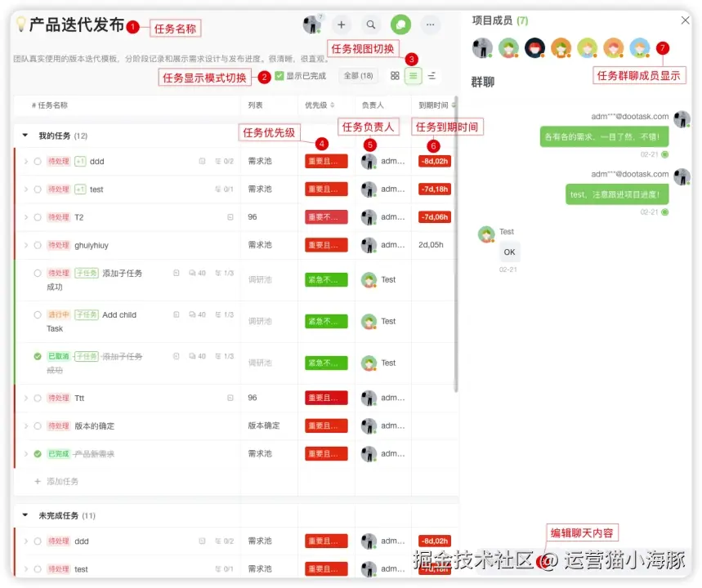Close the project members chat panel
Screen dimensions: 702x588
pyautogui.click(x=685, y=20)
